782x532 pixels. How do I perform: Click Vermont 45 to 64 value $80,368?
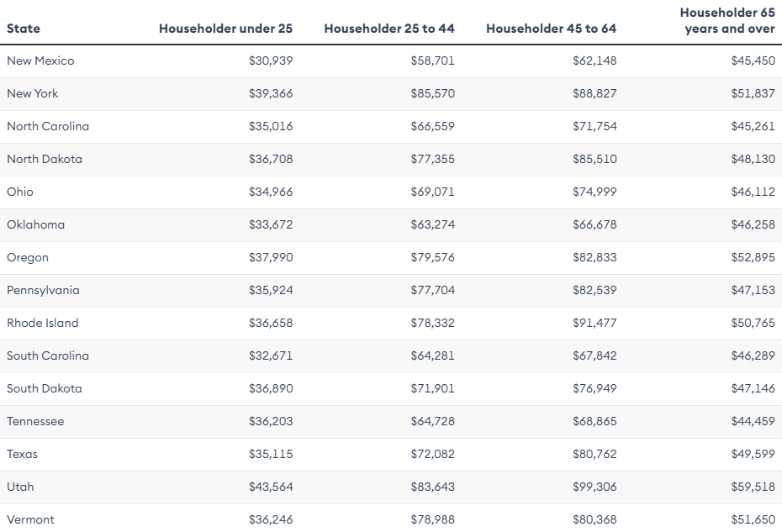[594, 519]
